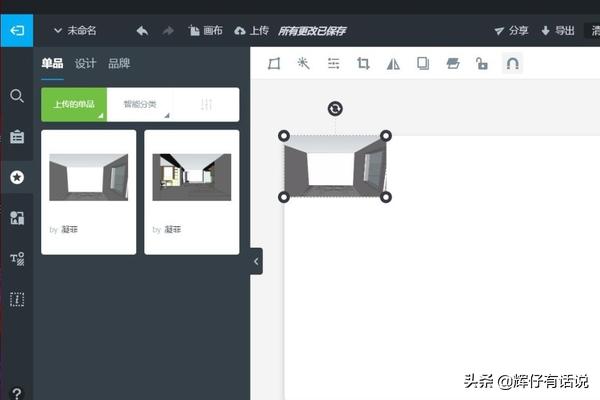Switch to the 单品 tab
This screenshot has width=600, height=400.
(52, 64)
